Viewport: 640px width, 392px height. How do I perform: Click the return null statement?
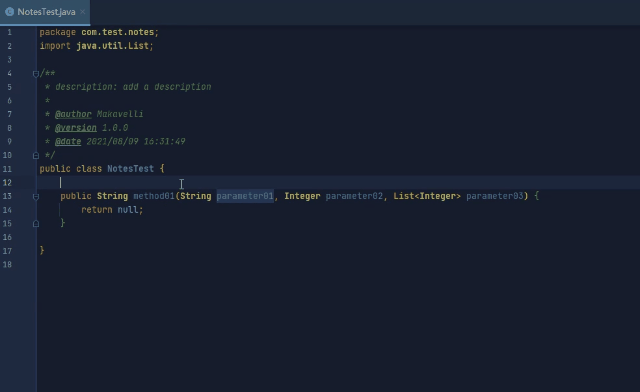click(112, 210)
